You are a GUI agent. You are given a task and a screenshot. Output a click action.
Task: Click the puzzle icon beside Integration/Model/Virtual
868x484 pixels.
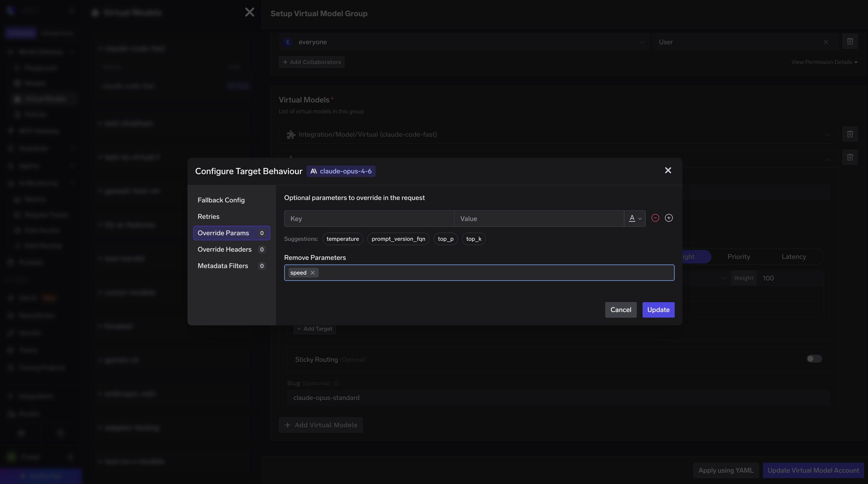click(291, 134)
